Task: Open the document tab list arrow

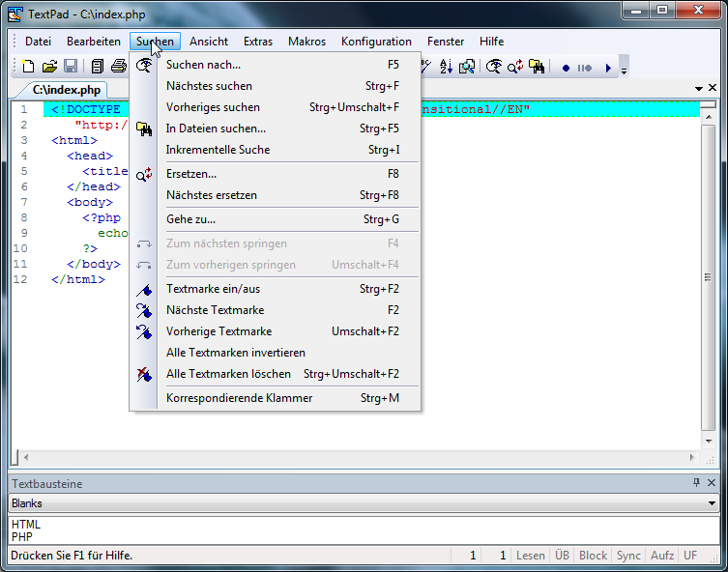Action: pyautogui.click(x=698, y=88)
